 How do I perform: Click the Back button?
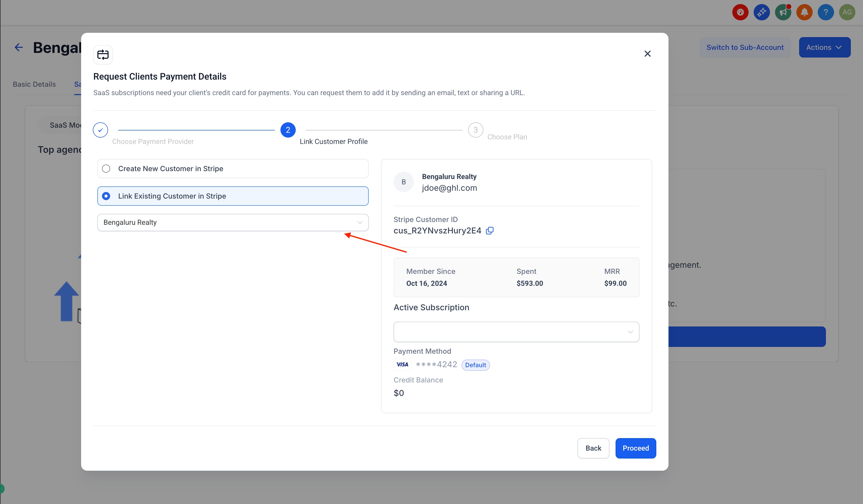(593, 448)
